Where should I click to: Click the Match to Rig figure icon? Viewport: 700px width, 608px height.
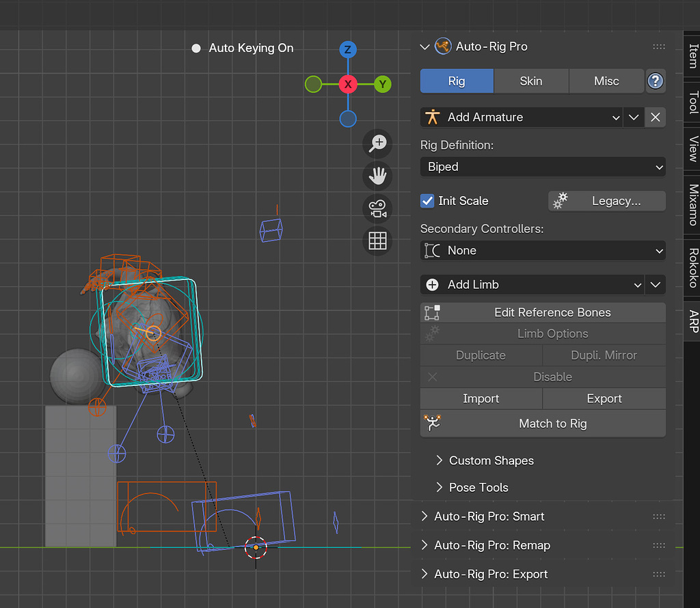[x=432, y=423]
